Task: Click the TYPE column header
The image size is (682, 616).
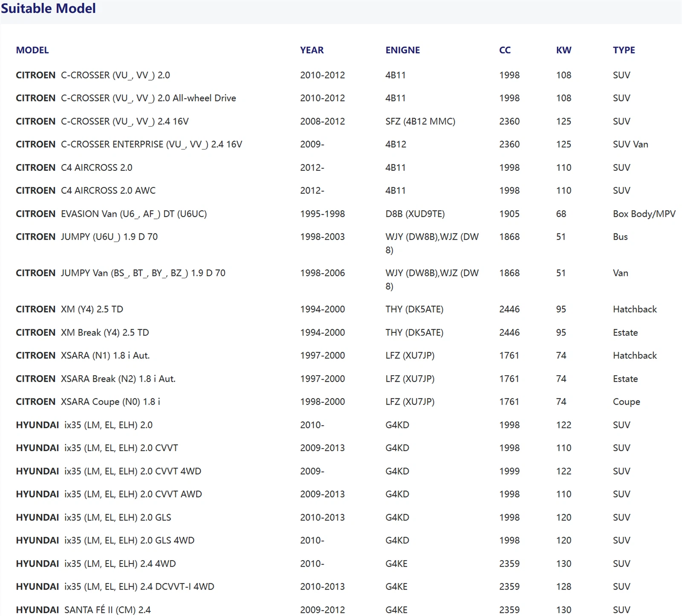Action: point(624,50)
